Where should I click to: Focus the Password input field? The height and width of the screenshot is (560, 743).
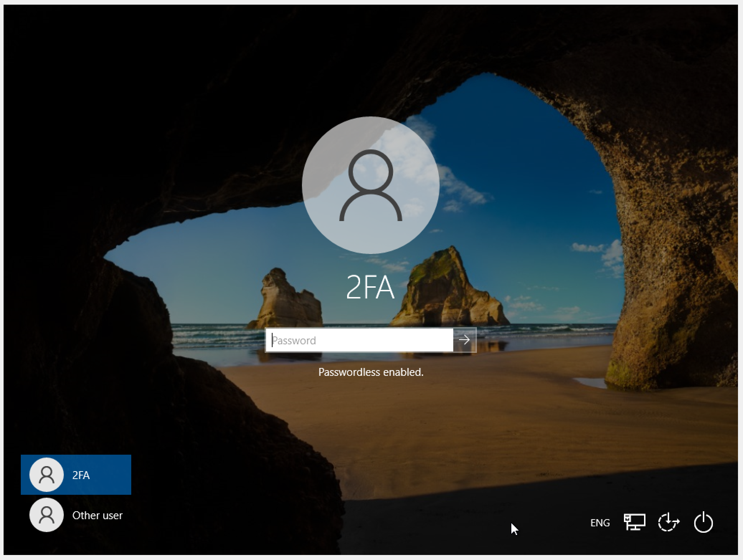(x=359, y=340)
